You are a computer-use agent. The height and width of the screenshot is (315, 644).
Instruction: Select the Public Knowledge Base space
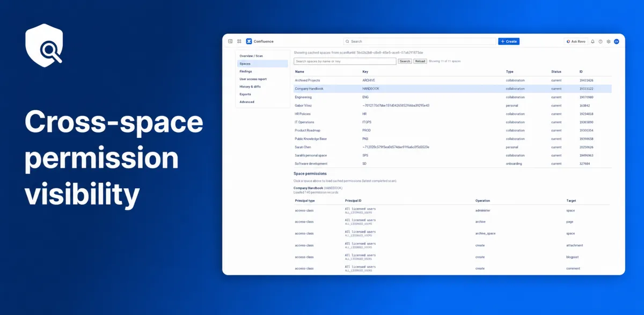(452, 138)
